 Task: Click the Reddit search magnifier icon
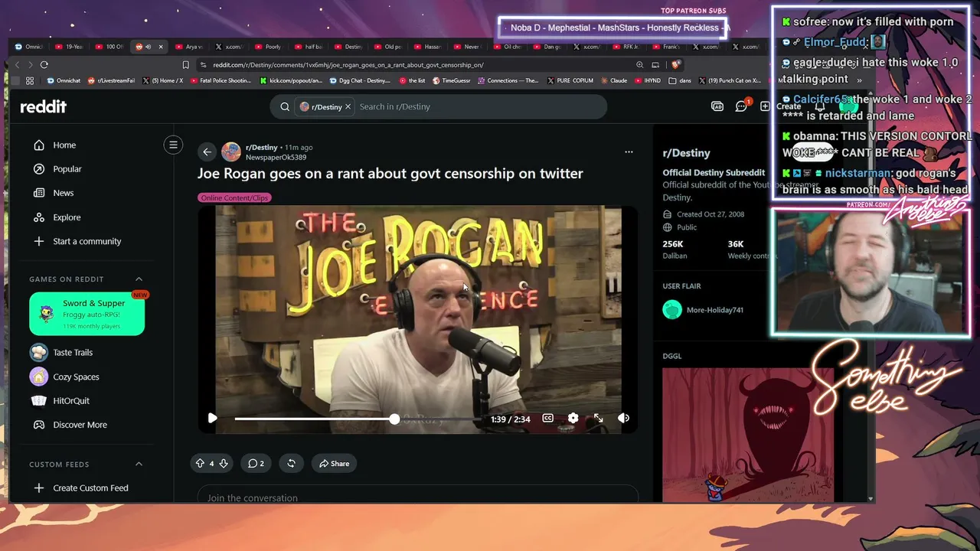[285, 106]
